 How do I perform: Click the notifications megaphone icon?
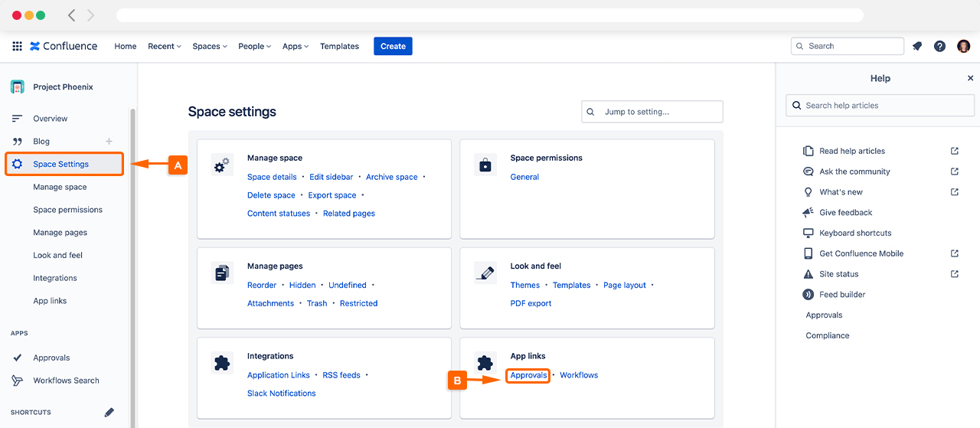[917, 46]
